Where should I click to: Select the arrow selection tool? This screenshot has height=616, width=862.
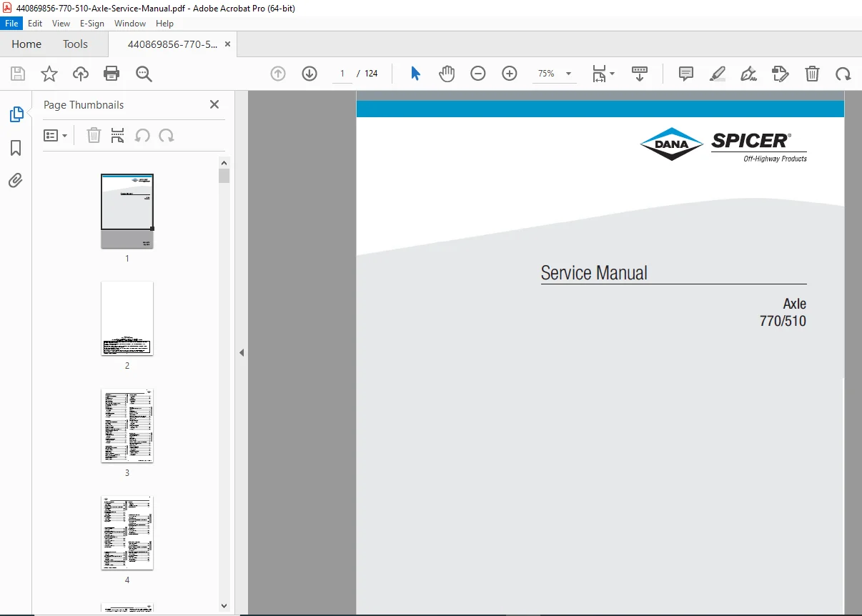415,74
